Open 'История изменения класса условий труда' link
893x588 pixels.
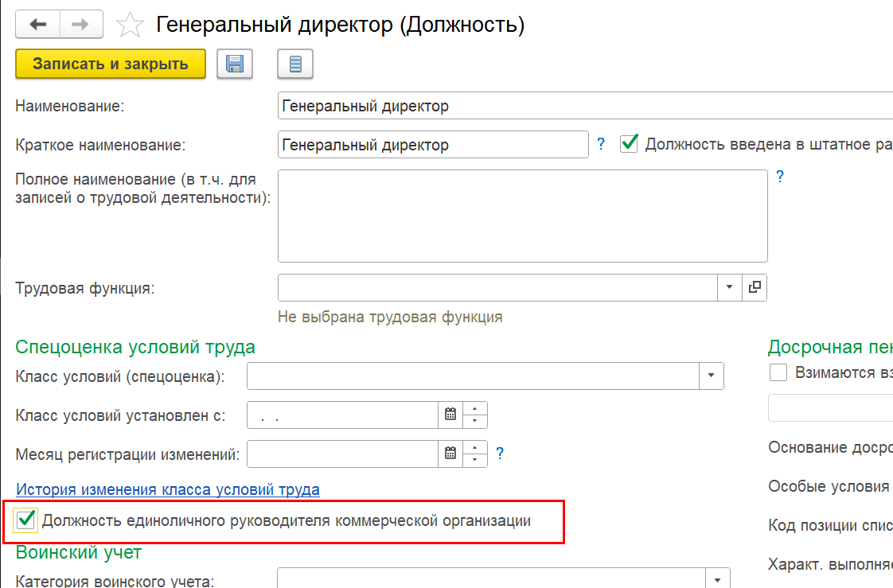pos(168,489)
